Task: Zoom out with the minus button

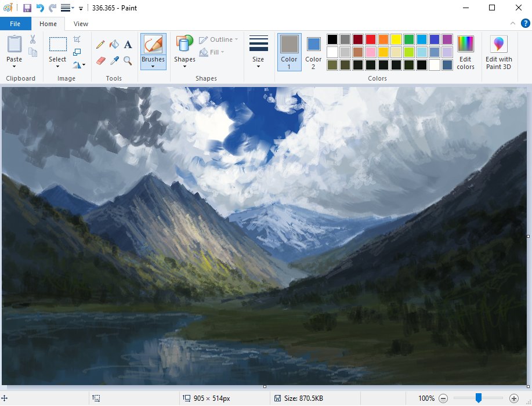Action: coord(443,398)
